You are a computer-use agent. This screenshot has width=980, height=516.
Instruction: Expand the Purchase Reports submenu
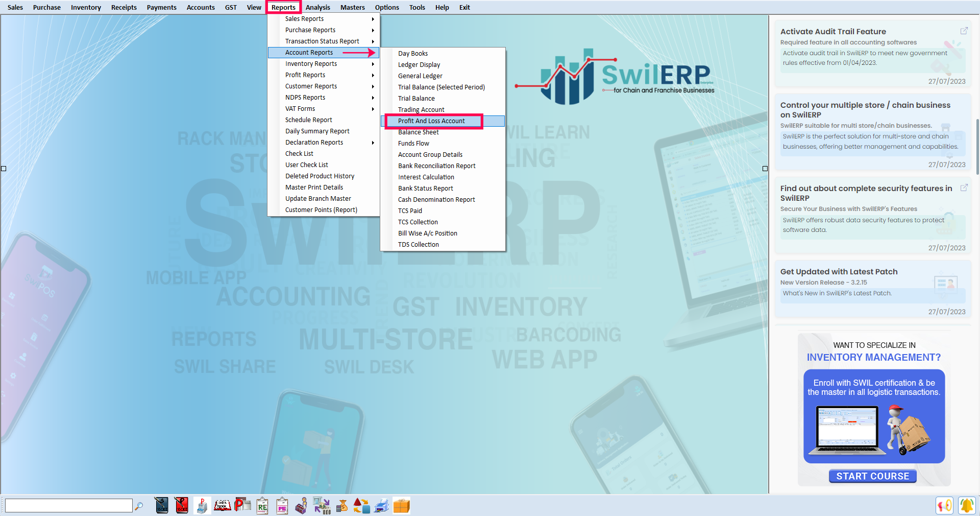(324, 30)
